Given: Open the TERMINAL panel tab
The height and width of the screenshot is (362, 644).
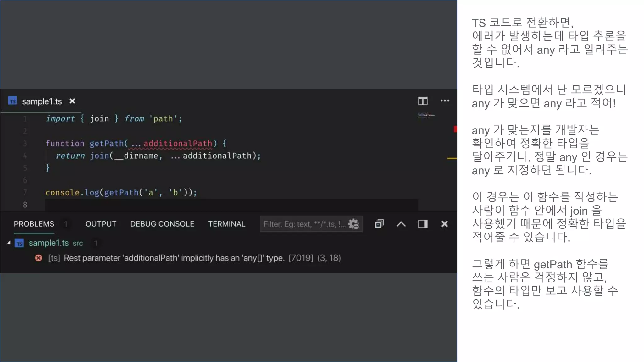Looking at the screenshot, I should point(227,224).
